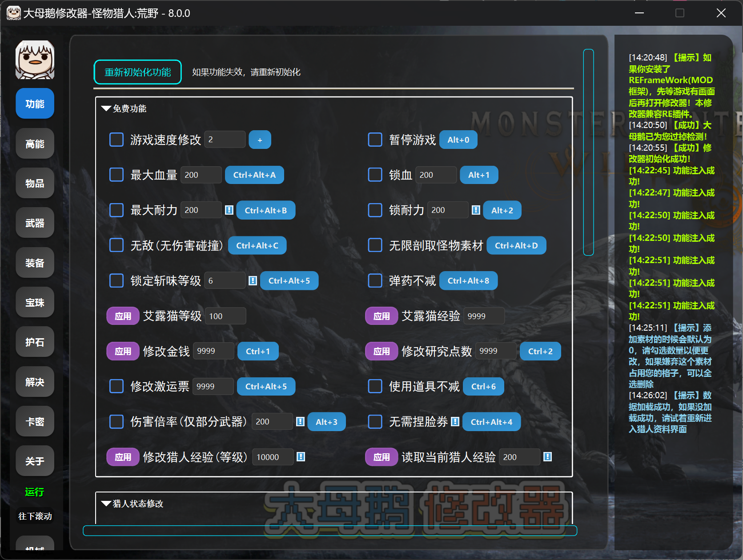Enable 修改激运票 checkbox
Image resolution: width=743 pixels, height=560 pixels.
116,386
